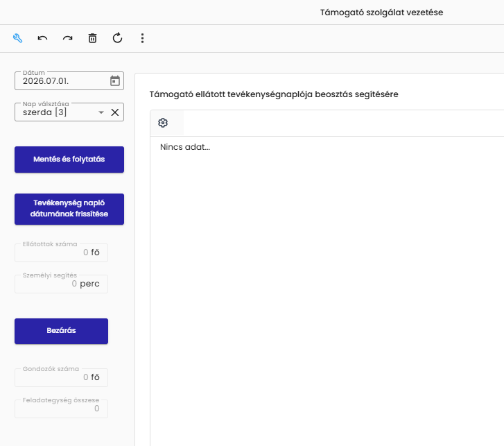Image resolution: width=504 pixels, height=446 pixels.
Task: Click Tevékenység napló dátumának frissítése button
Action: click(69, 209)
